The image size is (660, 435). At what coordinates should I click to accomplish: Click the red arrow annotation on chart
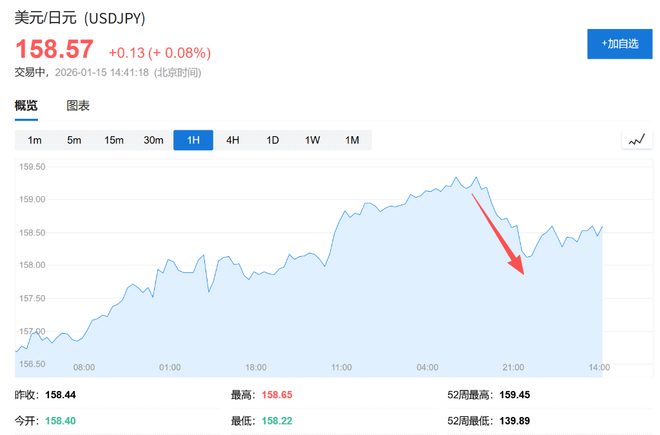click(498, 233)
